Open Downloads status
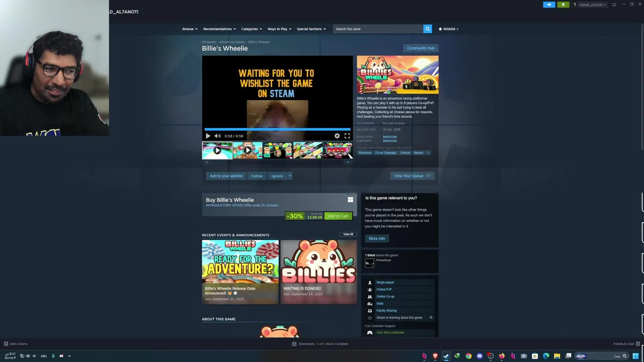 pos(320,344)
